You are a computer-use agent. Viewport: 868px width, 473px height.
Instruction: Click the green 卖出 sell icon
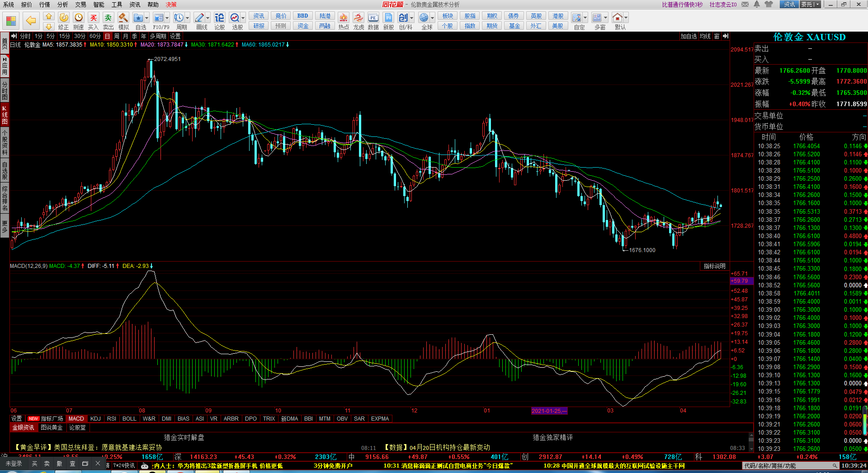pyautogui.click(x=108, y=18)
